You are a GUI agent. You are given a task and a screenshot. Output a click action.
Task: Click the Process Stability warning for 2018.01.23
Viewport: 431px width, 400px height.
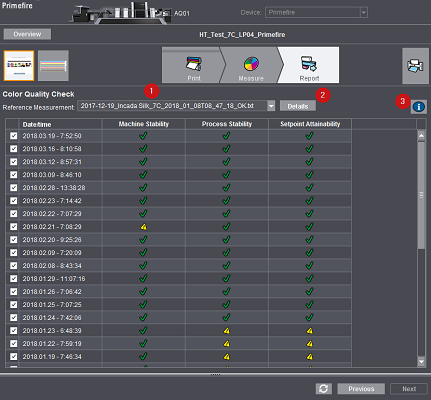click(x=227, y=331)
